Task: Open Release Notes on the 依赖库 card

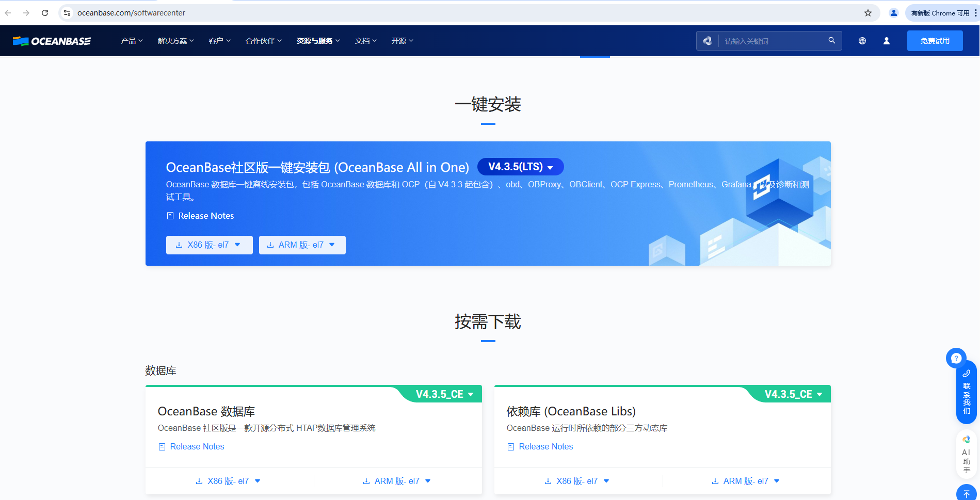Action: (x=545, y=446)
